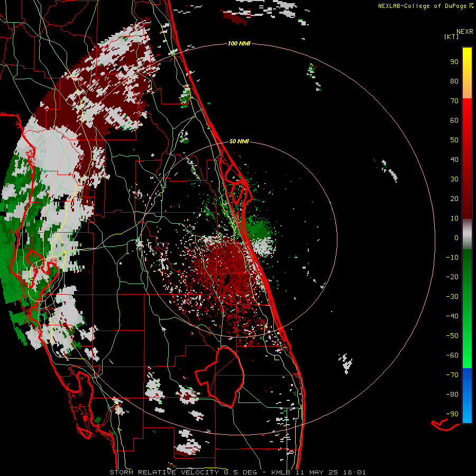
Task: Click the 10 value on the velocity scale
Action: tap(454, 218)
